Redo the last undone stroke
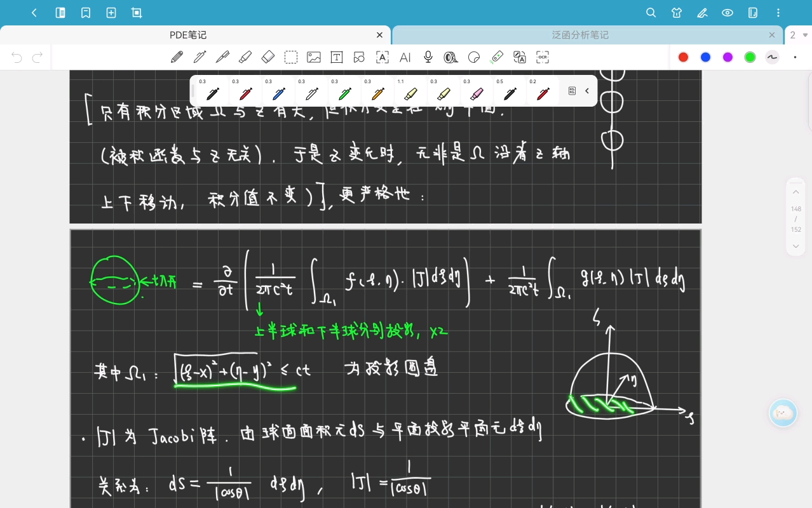 [37, 58]
